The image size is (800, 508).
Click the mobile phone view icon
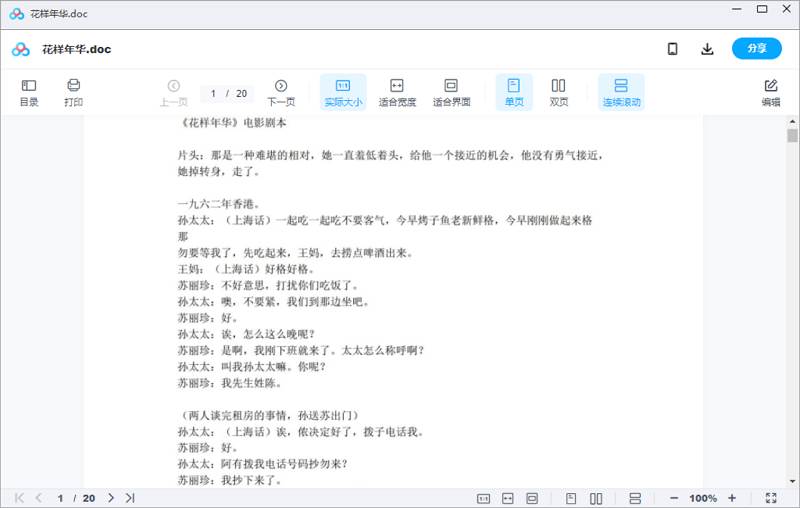pyautogui.click(x=673, y=49)
